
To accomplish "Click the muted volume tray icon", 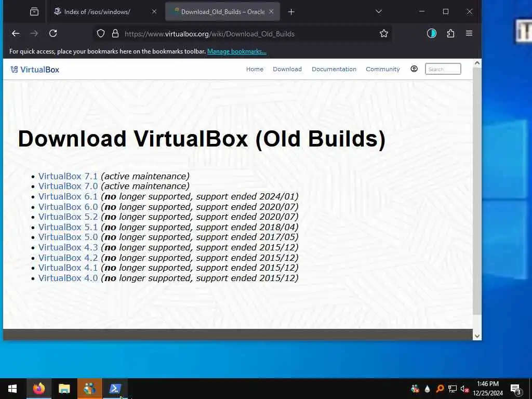I will point(464,389).
